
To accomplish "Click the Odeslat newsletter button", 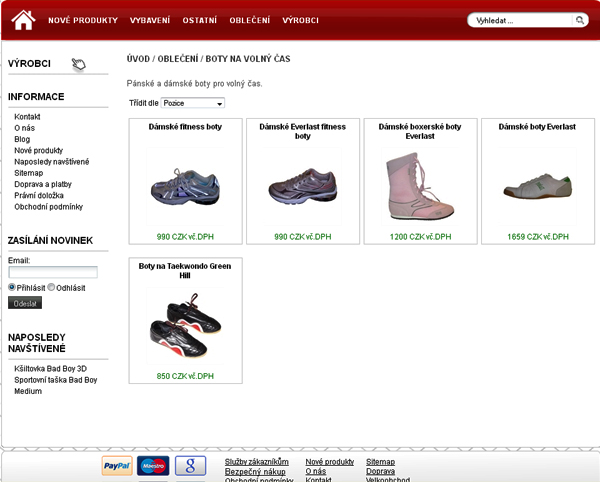I will pos(25,303).
